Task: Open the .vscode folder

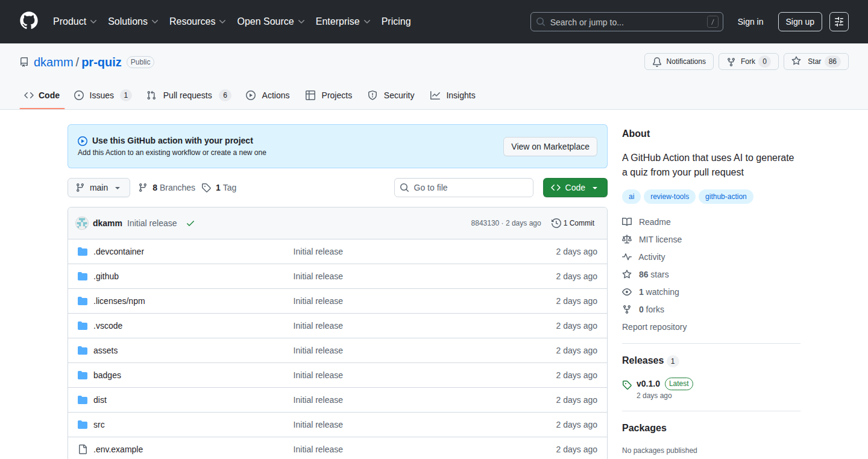Action: coord(108,326)
